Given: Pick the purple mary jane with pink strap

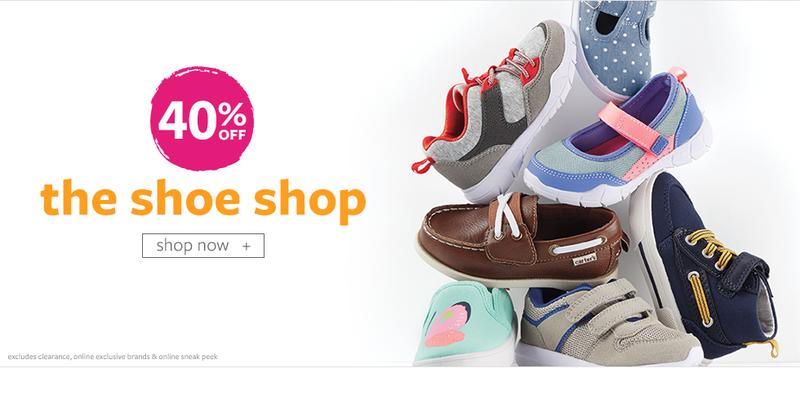Looking at the screenshot, I should [x=617, y=138].
